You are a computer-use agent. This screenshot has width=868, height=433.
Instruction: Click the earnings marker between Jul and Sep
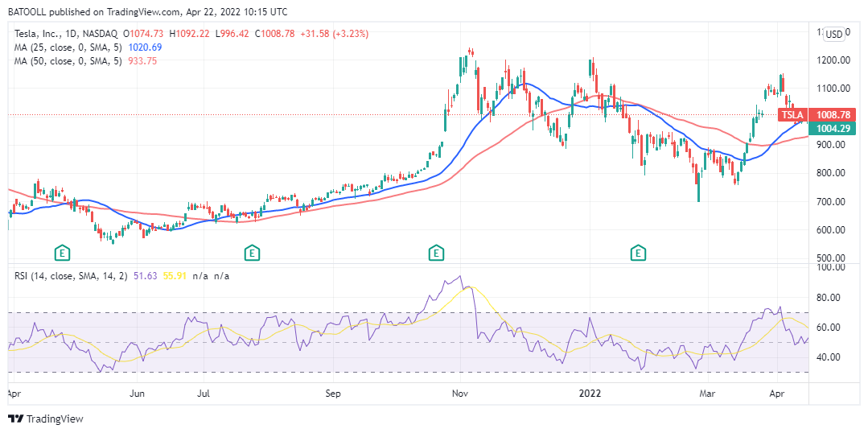[x=252, y=254]
